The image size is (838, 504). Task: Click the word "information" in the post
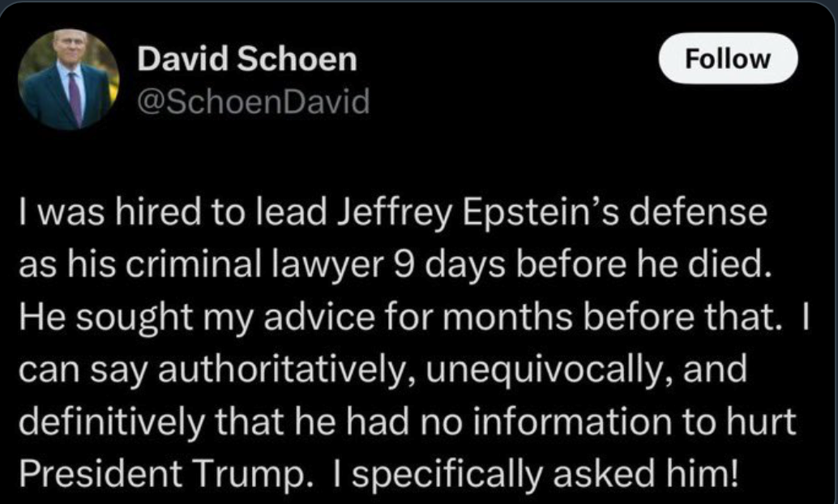click(572, 421)
